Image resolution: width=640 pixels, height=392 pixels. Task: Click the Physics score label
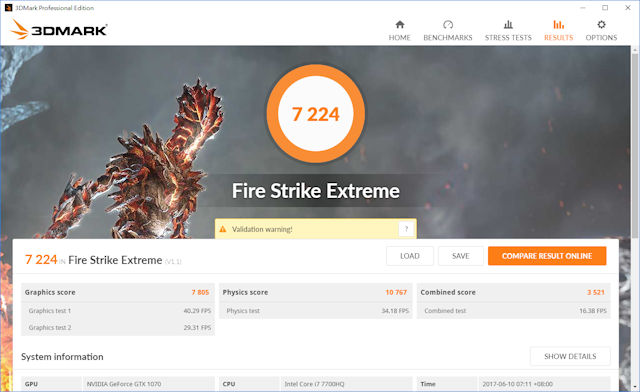(245, 292)
